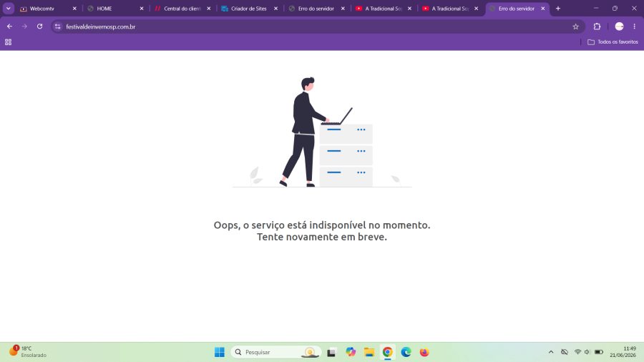This screenshot has width=644, height=362.
Task: Click the text Tente novamente em breve
Action: 322,237
